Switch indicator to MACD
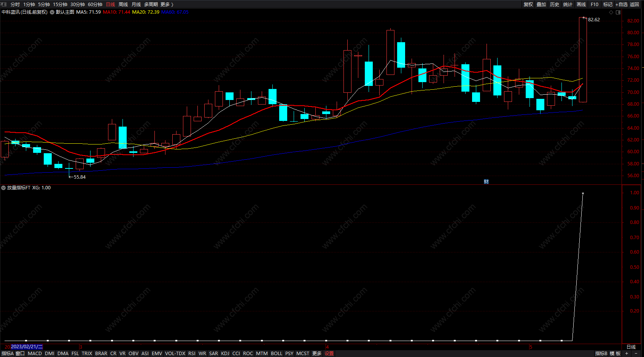The image size is (644, 357). click(35, 354)
